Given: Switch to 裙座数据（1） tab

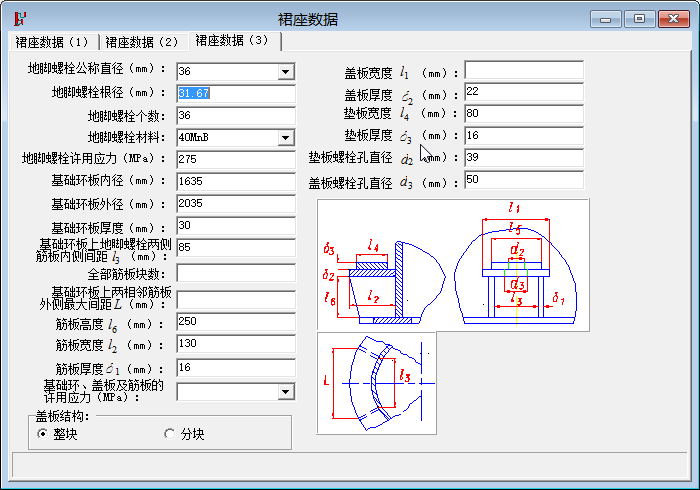Looking at the screenshot, I should click(54, 42).
